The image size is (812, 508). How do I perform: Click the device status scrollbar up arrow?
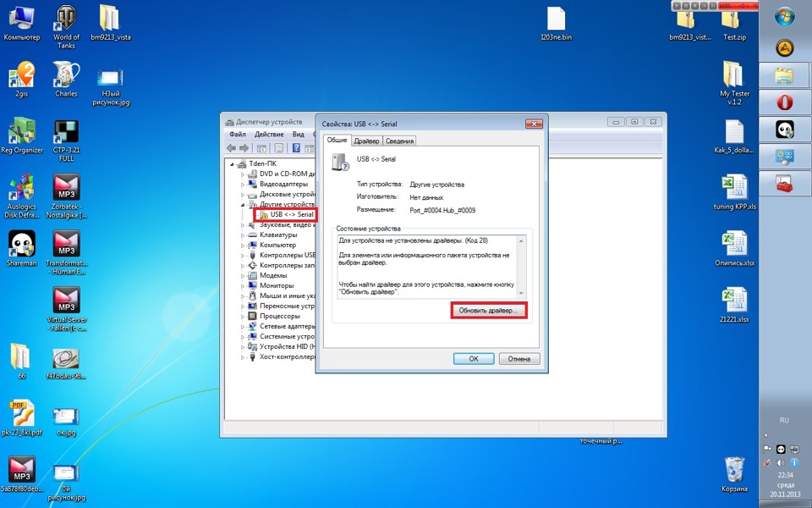(x=522, y=240)
